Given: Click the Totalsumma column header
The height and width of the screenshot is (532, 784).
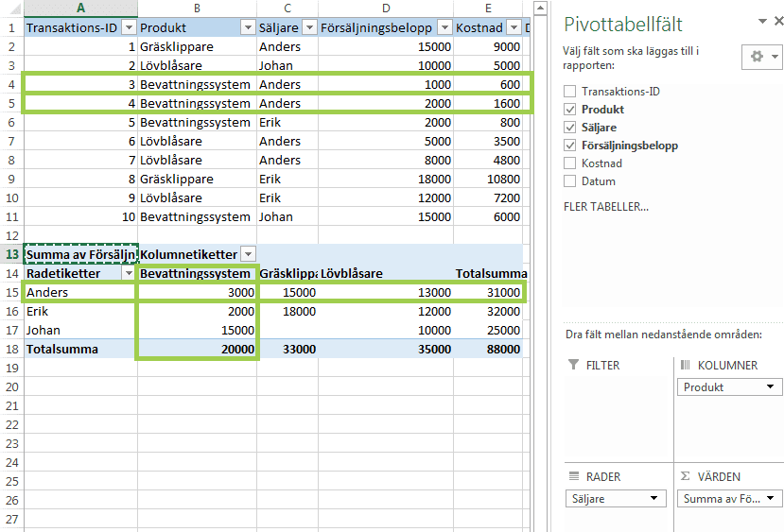Looking at the screenshot, I should click(x=488, y=273).
